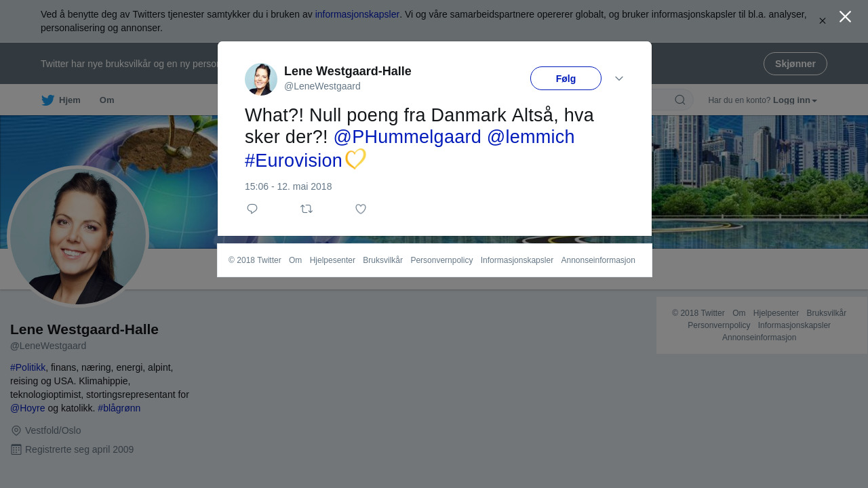
Task: Click the yellow heart emoji in tweet
Action: coord(355,160)
